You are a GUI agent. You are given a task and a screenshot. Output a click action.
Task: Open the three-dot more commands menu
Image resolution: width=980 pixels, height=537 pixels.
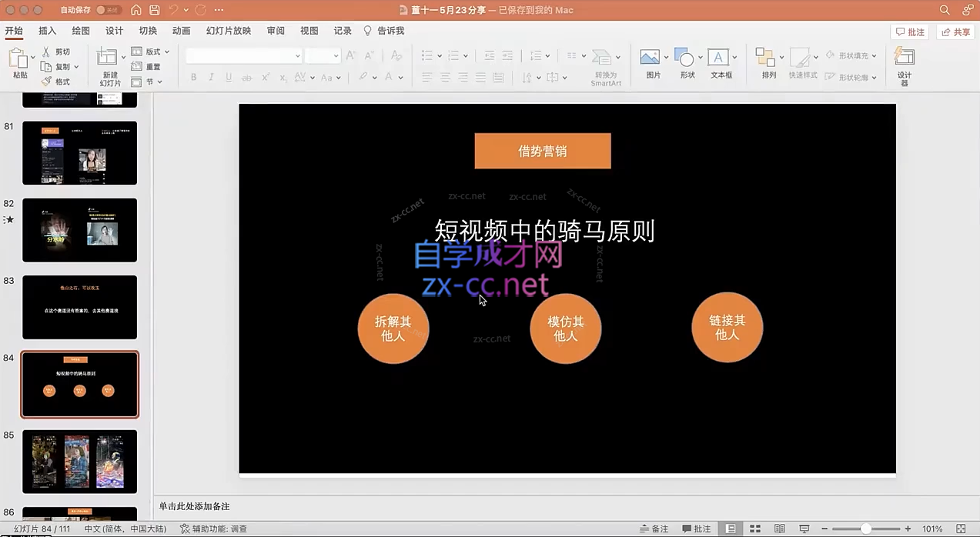219,10
